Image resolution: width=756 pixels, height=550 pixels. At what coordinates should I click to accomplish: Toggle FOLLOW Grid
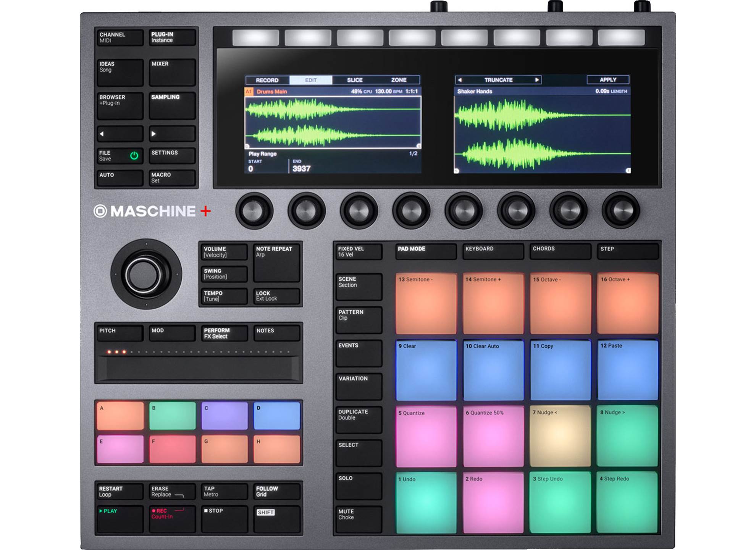click(x=276, y=492)
